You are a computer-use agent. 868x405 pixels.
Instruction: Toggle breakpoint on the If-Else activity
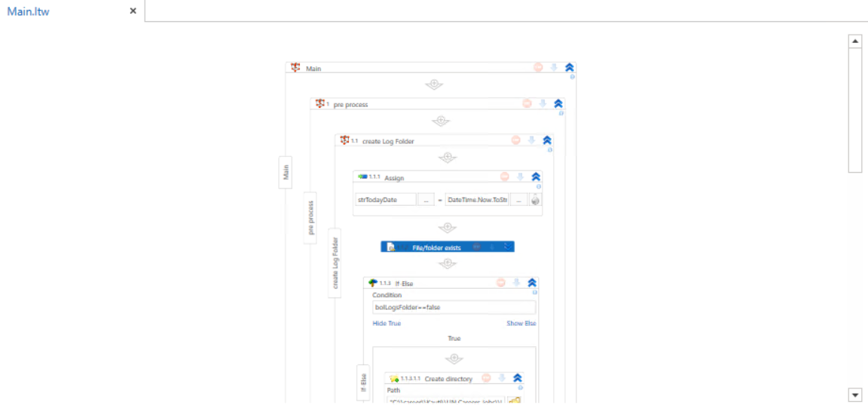point(501,283)
